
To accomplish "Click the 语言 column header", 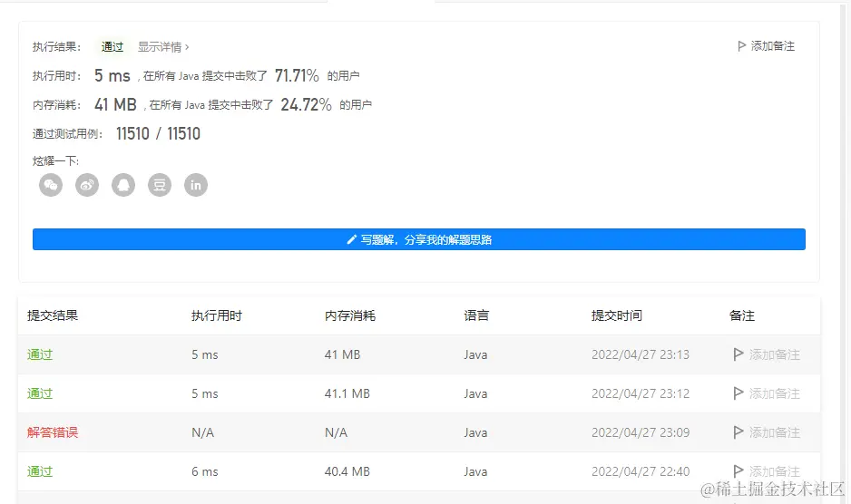I will [x=476, y=315].
